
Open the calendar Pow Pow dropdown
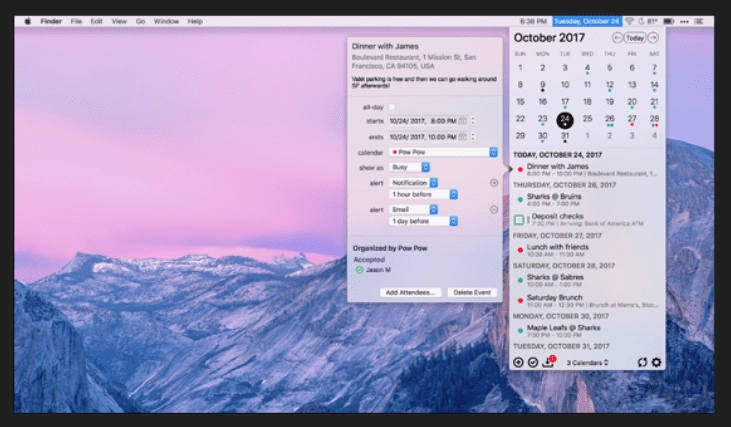[443, 152]
